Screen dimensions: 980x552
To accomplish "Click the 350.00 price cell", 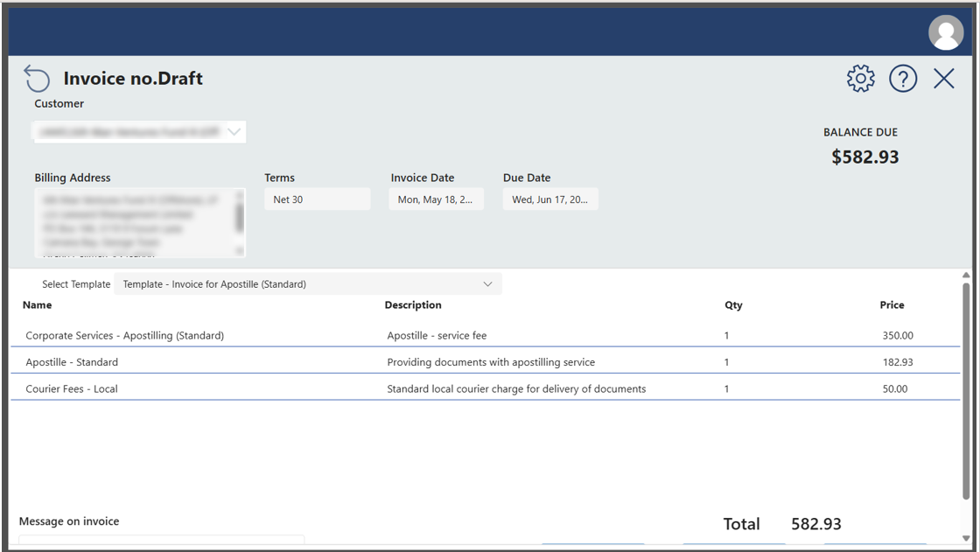I will 898,336.
